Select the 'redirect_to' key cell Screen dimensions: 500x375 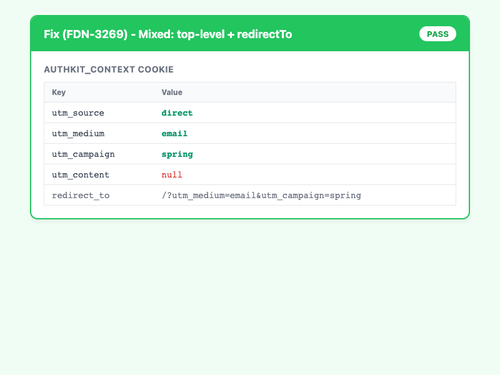80,196
